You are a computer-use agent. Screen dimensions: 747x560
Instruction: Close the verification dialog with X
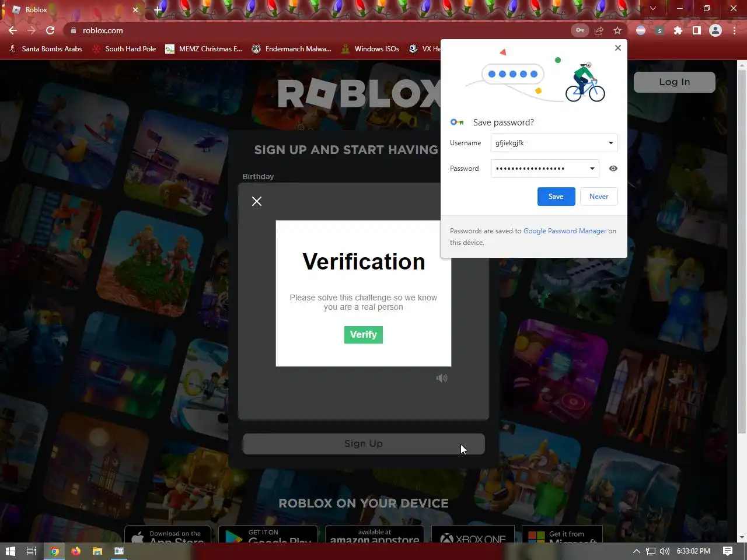click(257, 201)
